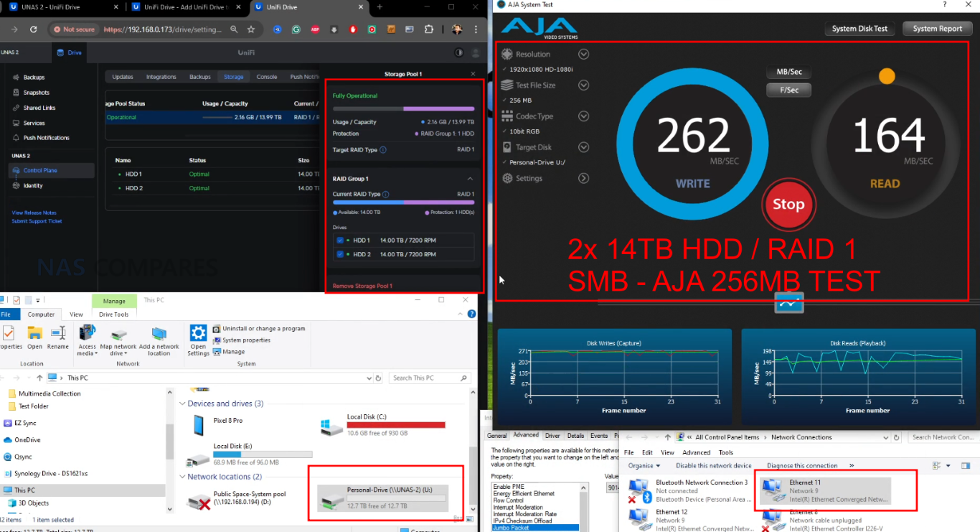Expand AJA Test File Size dropdown
The image size is (980, 532).
click(x=583, y=85)
